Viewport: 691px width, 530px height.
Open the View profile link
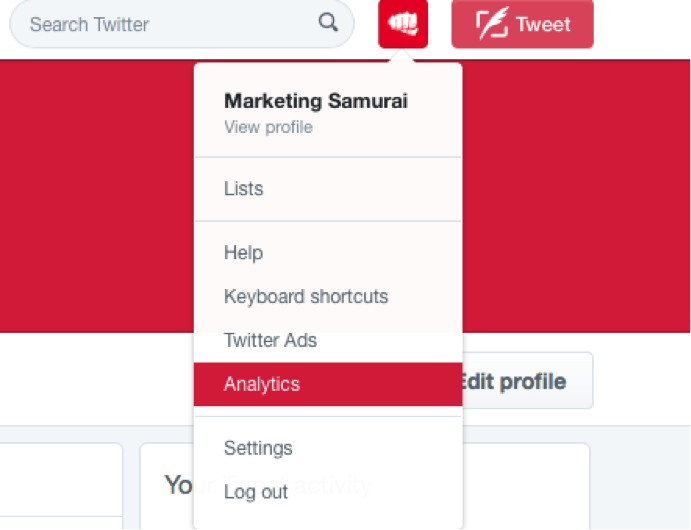pyautogui.click(x=268, y=127)
